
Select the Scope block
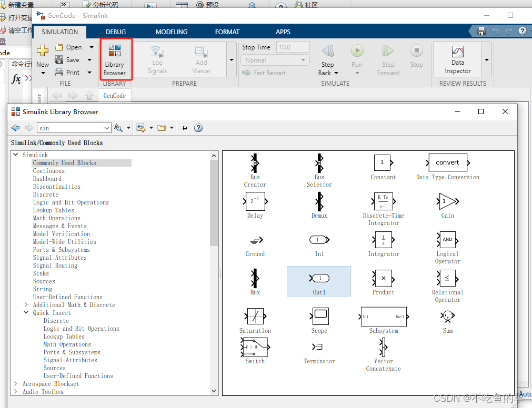point(319,321)
